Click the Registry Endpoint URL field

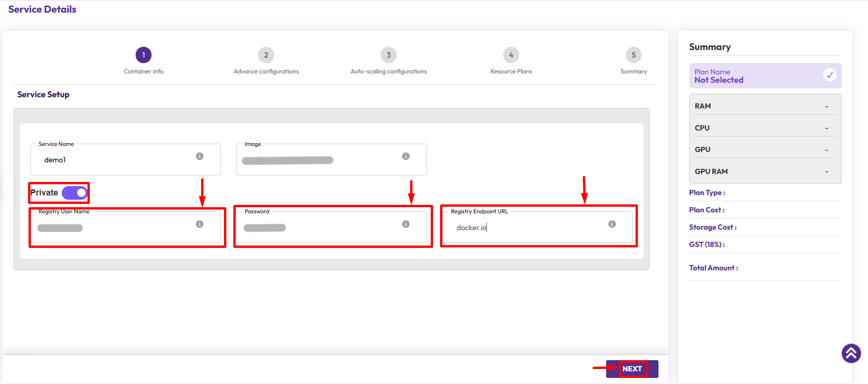(528, 228)
